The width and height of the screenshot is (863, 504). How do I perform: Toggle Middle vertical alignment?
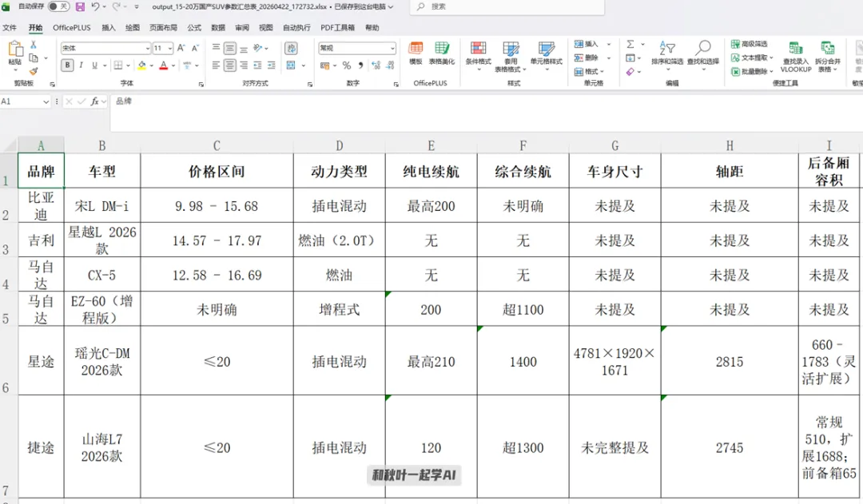(x=229, y=49)
